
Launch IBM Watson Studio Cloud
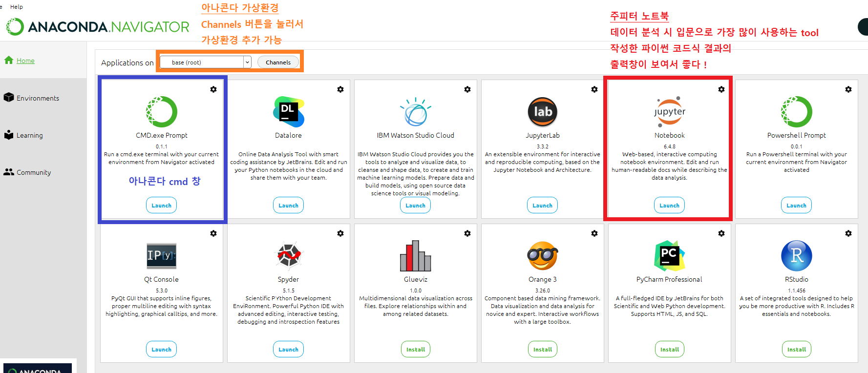(x=416, y=206)
